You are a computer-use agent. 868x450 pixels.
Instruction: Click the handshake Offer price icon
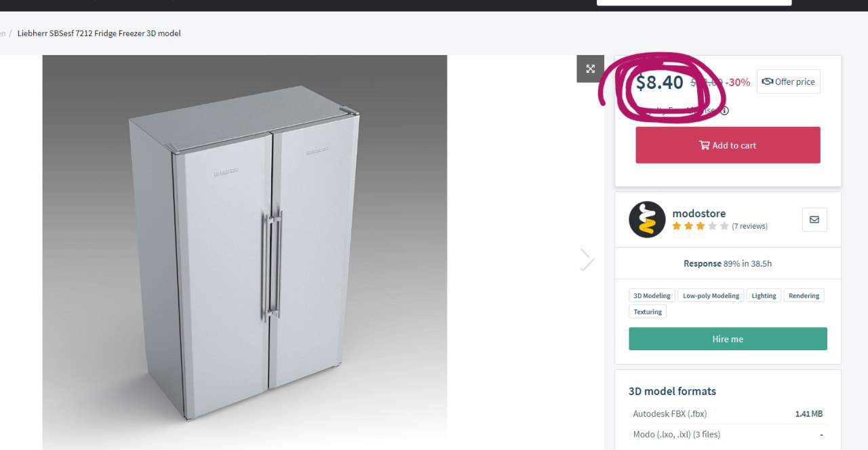(768, 81)
